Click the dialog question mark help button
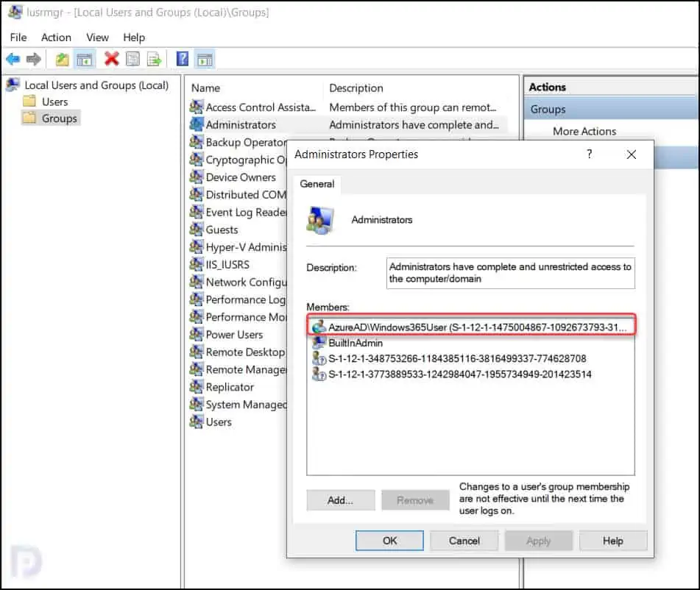Image resolution: width=700 pixels, height=590 pixels. click(590, 154)
